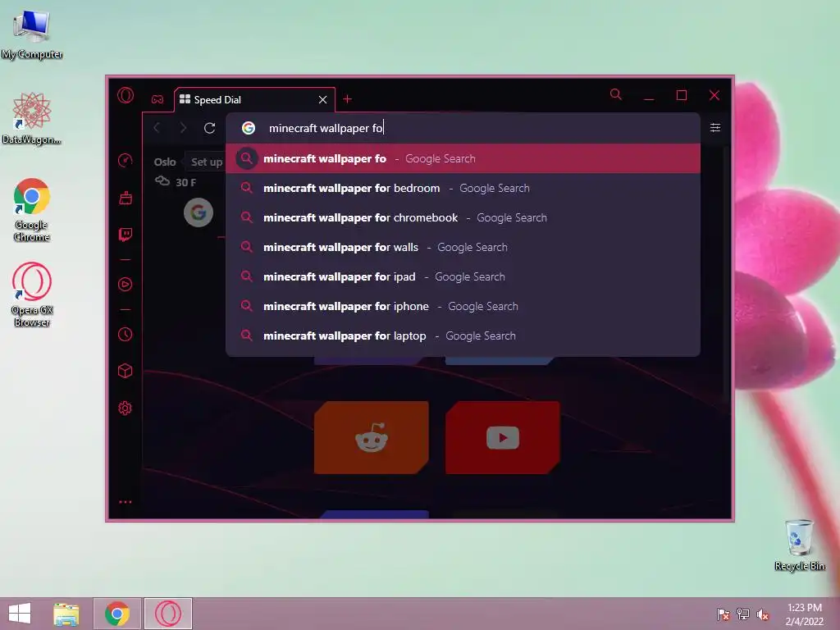Open Extensions cube icon in sidebar
This screenshot has width=840, height=630.
[x=126, y=371]
